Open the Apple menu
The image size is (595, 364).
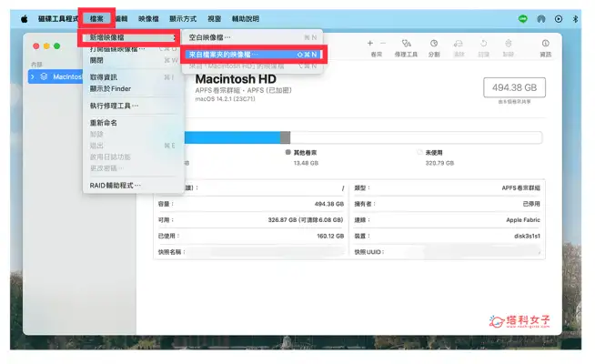25,19
